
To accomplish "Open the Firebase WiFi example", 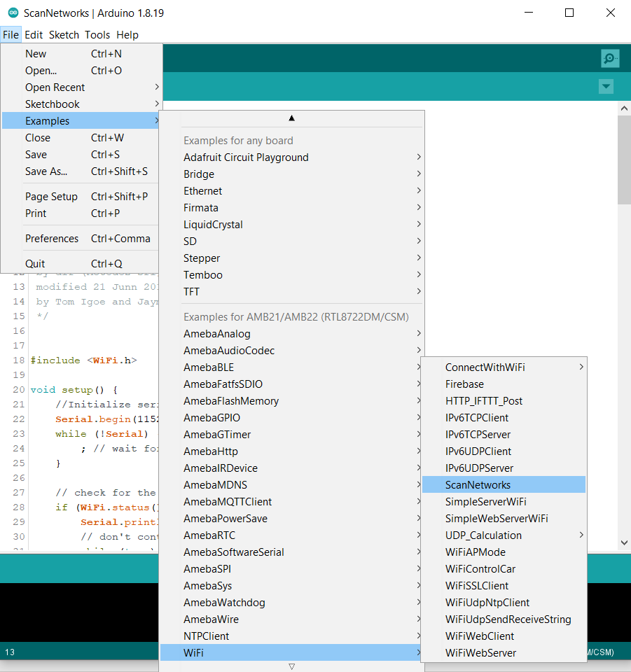I will (504, 384).
